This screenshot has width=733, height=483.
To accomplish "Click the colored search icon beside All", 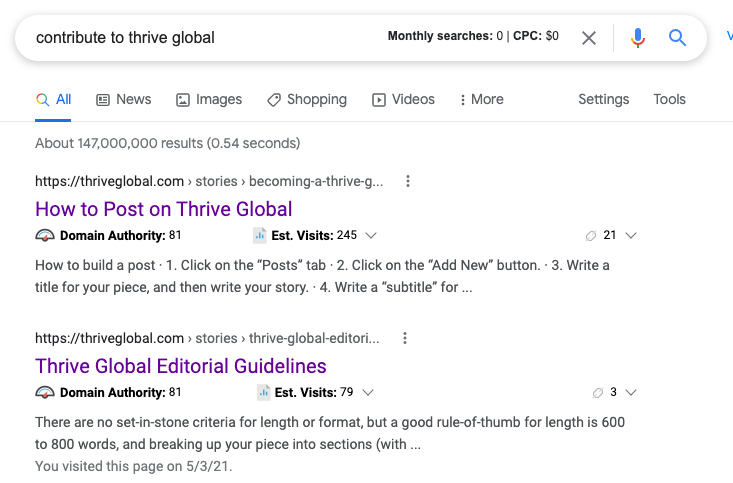I will click(43, 100).
